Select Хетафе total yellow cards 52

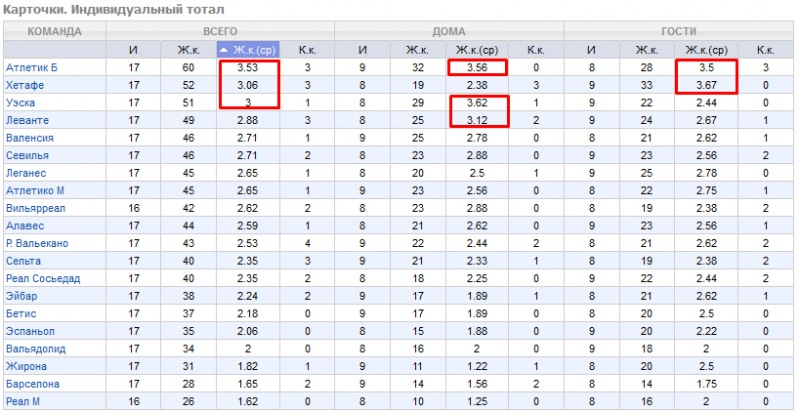(x=189, y=85)
